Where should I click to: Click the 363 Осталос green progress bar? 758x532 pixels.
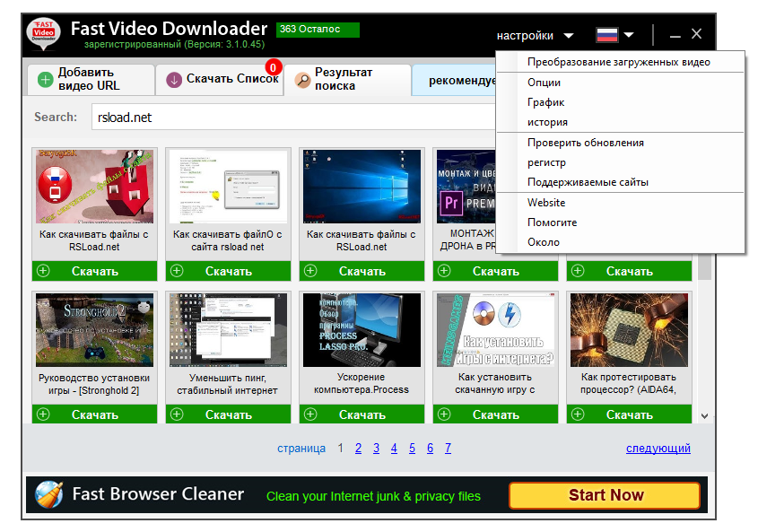pyautogui.click(x=318, y=30)
